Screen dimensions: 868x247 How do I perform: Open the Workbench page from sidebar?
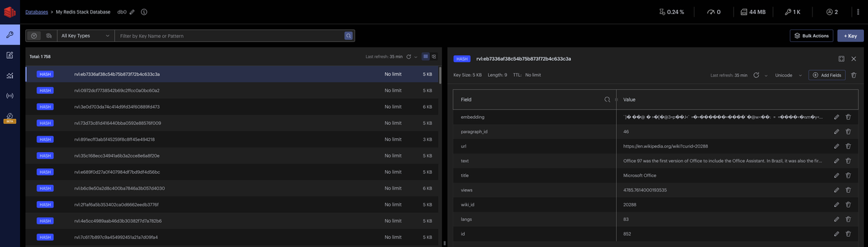point(9,55)
